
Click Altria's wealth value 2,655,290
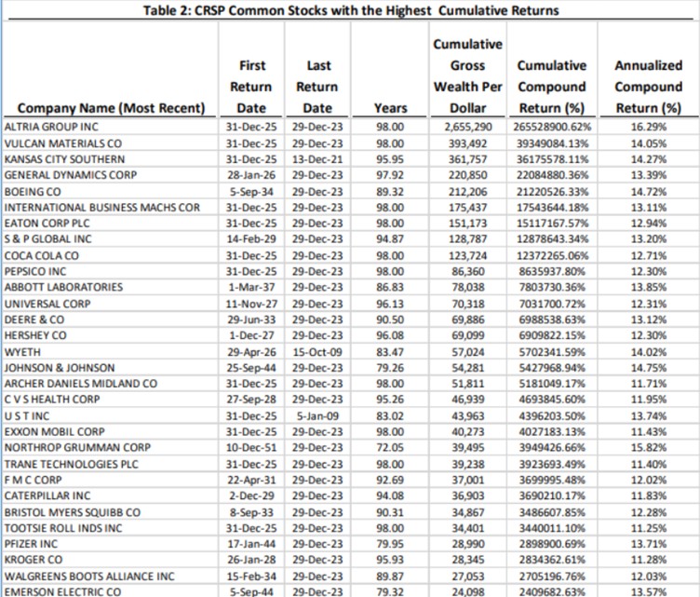pos(468,127)
